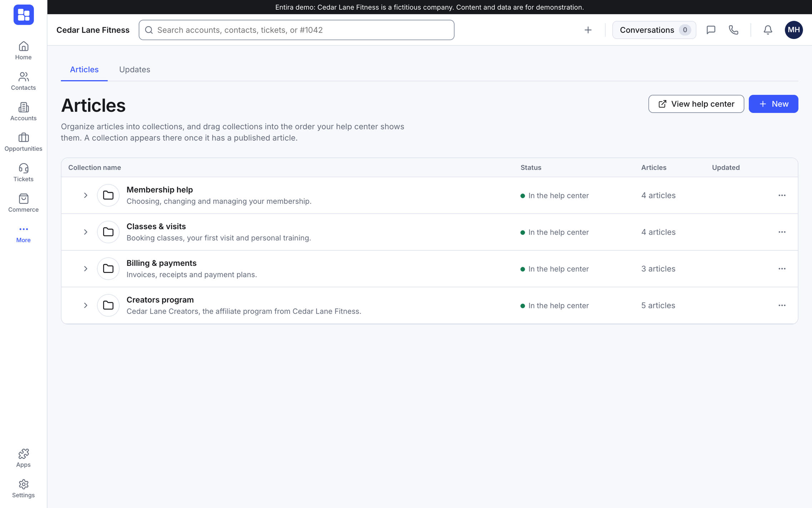Open options menu for Billing & payments
This screenshot has width=812, height=508.
pos(782,269)
